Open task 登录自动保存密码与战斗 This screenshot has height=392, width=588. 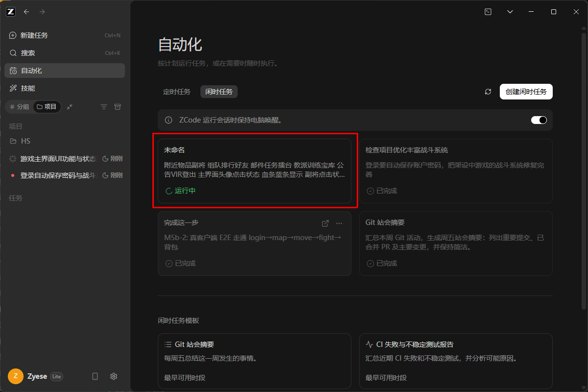coord(65,175)
